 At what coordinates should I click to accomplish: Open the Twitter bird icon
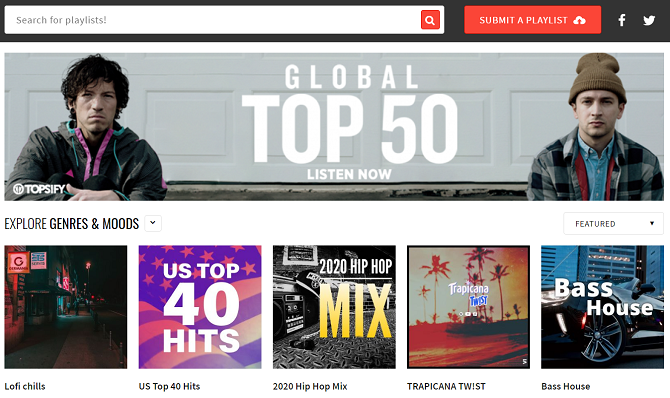[x=649, y=20]
